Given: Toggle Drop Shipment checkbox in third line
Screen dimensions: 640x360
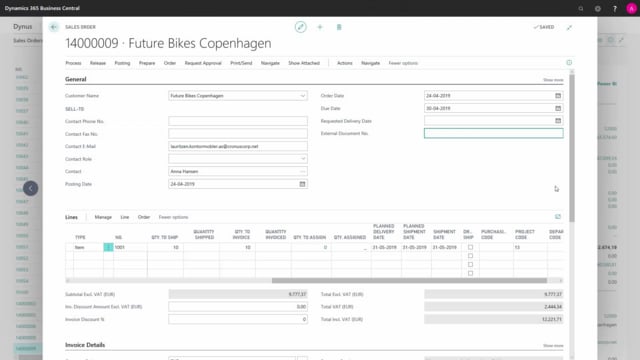Looking at the screenshot, I should [470, 264].
